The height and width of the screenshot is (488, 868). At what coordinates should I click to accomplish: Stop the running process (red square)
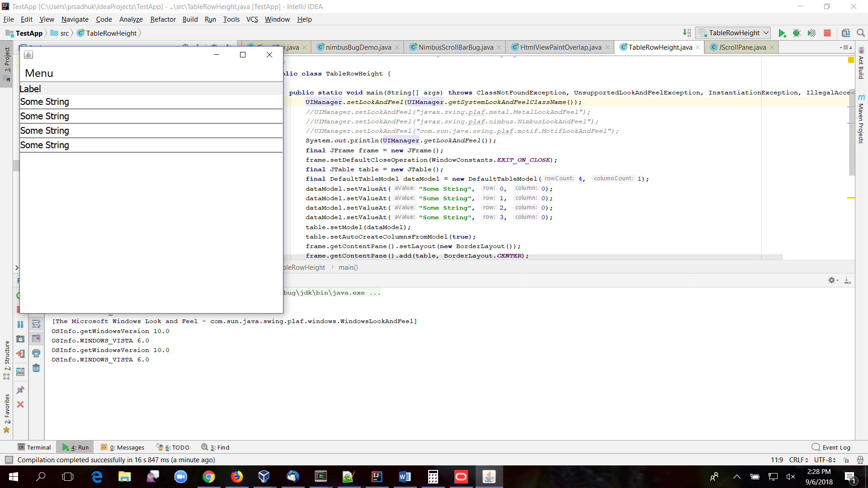pos(827,33)
